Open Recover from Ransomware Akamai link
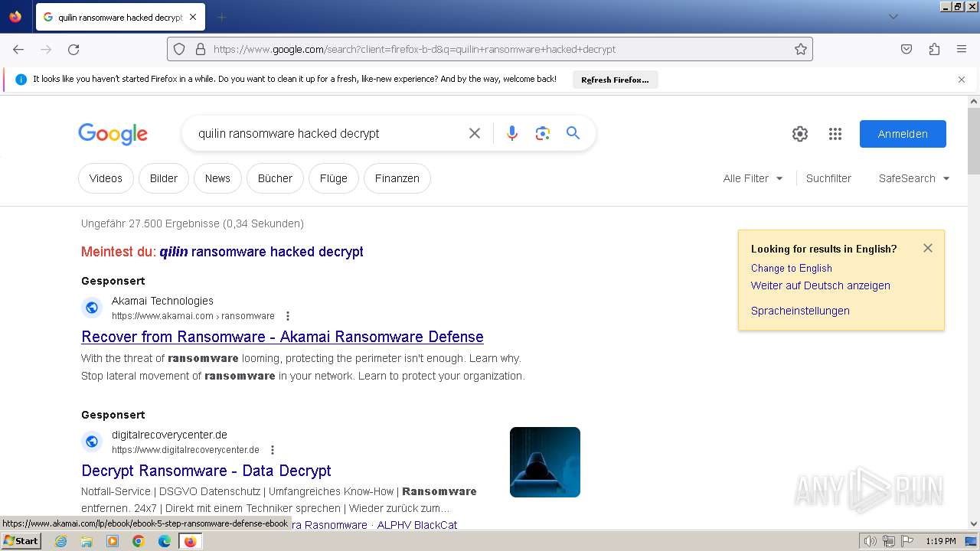Screen dimensions: 980x551 283,337
